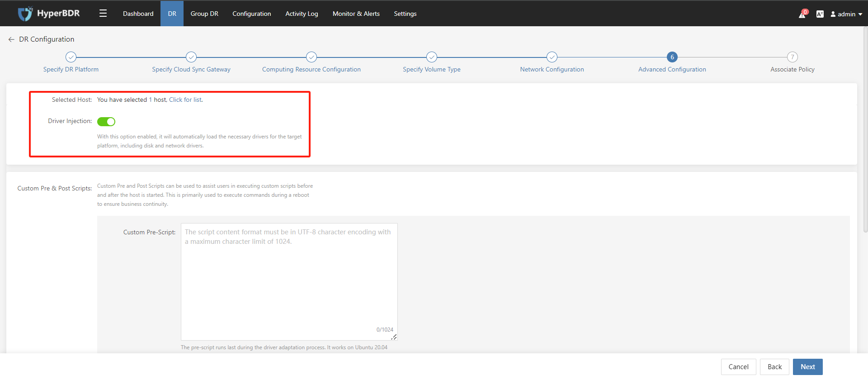Click the Specify DR Platform step circle
The height and width of the screenshot is (380, 868).
71,57
